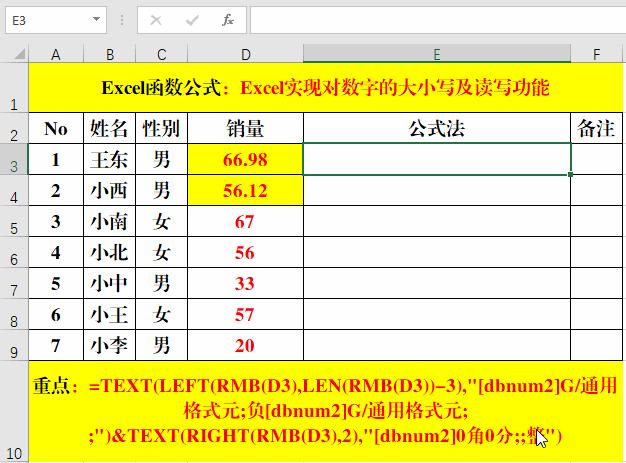
Task: Click the Enter checkmark icon in formula bar
Action: (192, 20)
